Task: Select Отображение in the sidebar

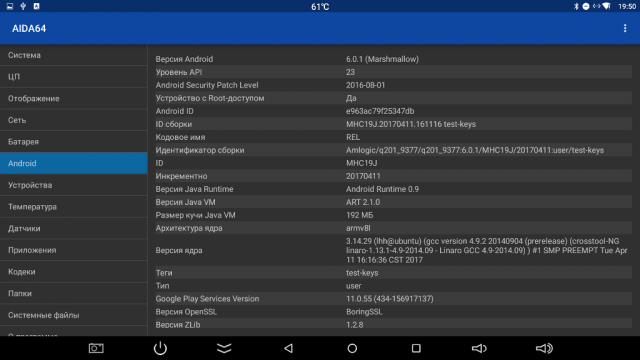Action: pyautogui.click(x=73, y=98)
